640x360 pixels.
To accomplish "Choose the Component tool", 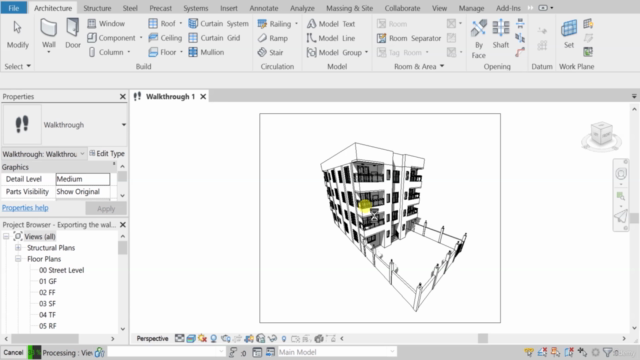I will coord(111,38).
